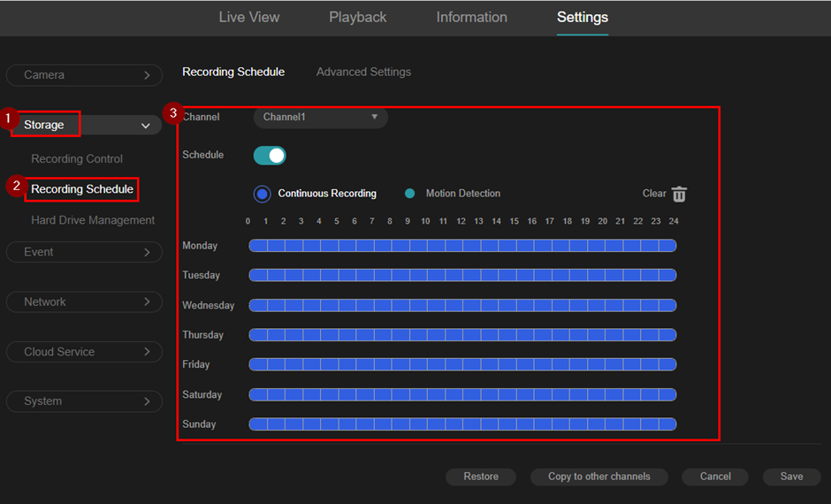Viewport: 831px width, 504px height.
Task: Toggle the Schedule switch off
Action: pos(270,156)
